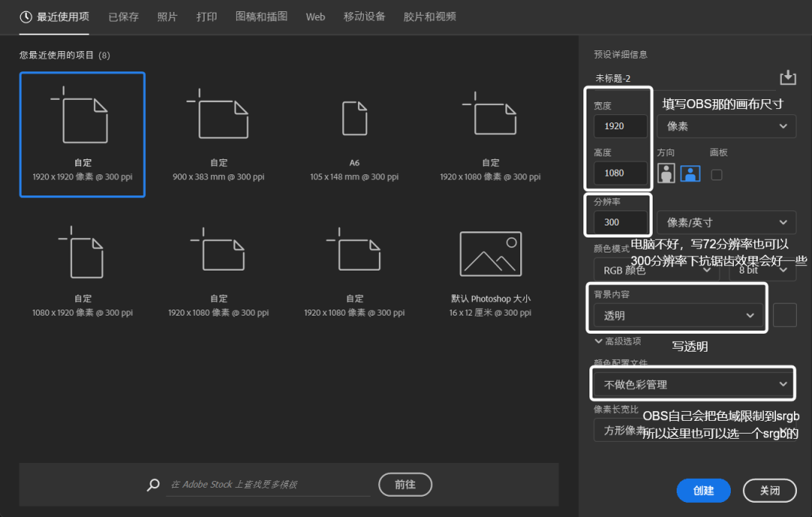Choose the 默认 Photoshop 大小 preset
The width and height of the screenshot is (812, 517).
[490, 272]
